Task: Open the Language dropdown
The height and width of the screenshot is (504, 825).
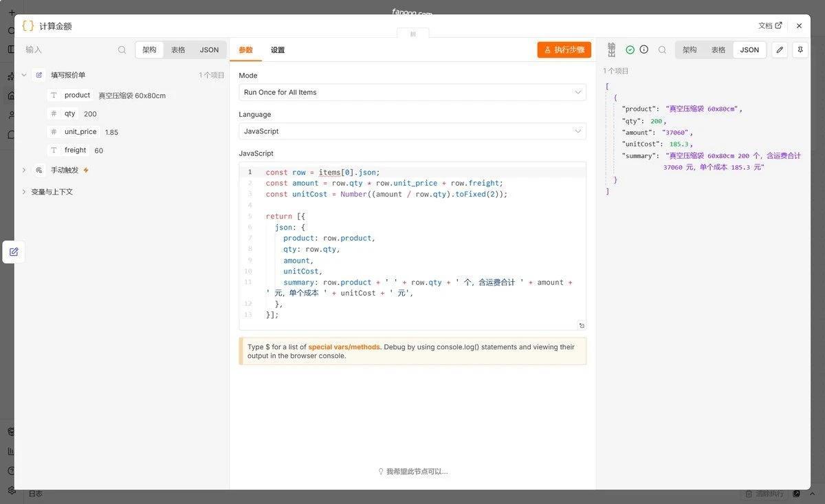Action: (412, 131)
